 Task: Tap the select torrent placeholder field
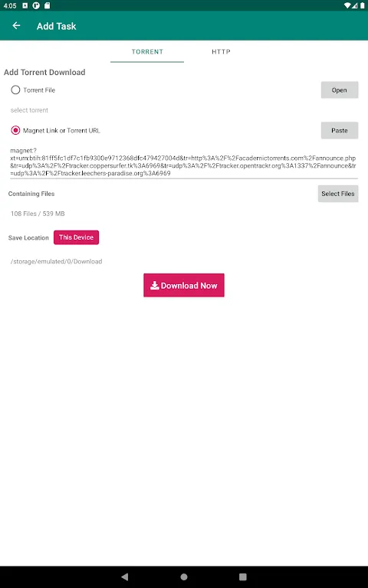(29, 110)
